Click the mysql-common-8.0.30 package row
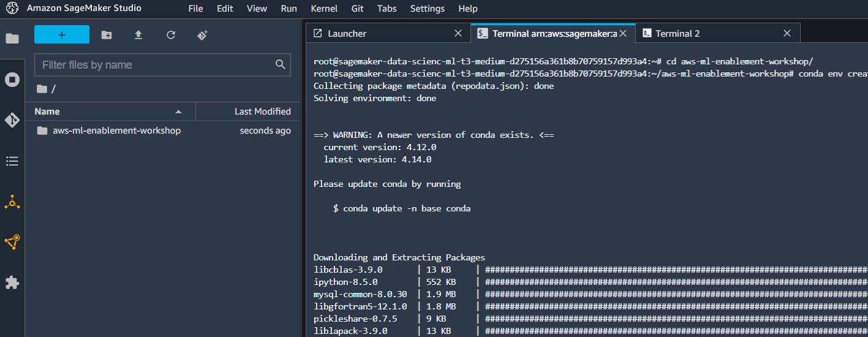This screenshot has width=868, height=337. pos(591,294)
